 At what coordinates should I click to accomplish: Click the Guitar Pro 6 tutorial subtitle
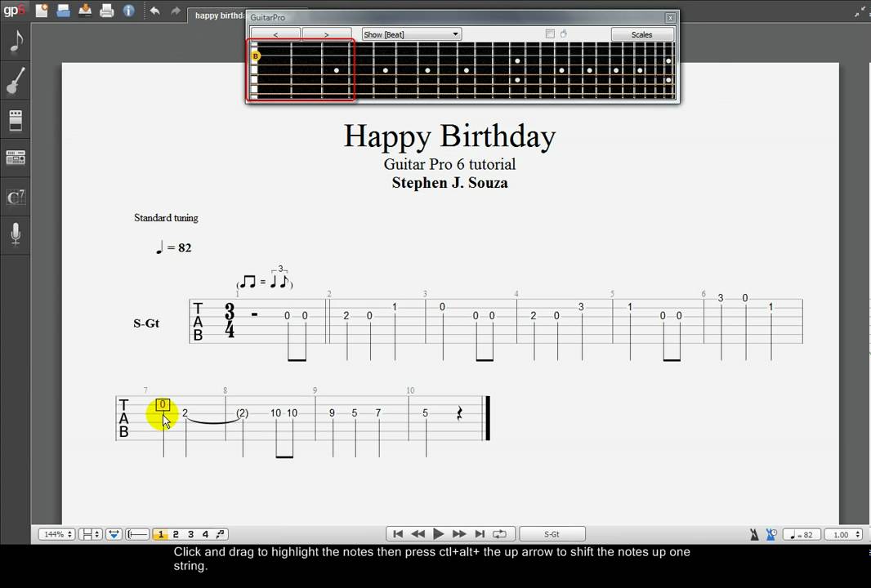(x=449, y=164)
